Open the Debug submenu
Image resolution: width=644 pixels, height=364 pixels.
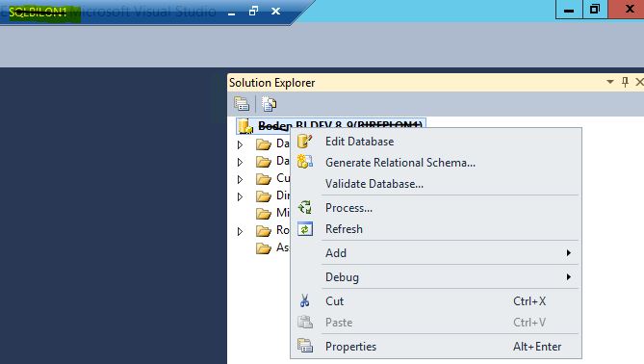pyautogui.click(x=436, y=277)
